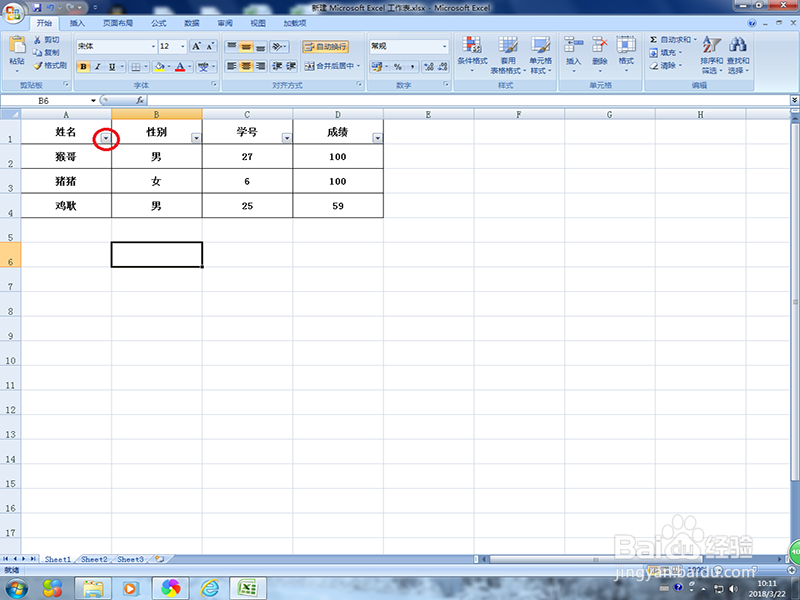Open the 姓名 column filter dropdown
Image resolution: width=800 pixels, height=600 pixels.
click(106, 138)
